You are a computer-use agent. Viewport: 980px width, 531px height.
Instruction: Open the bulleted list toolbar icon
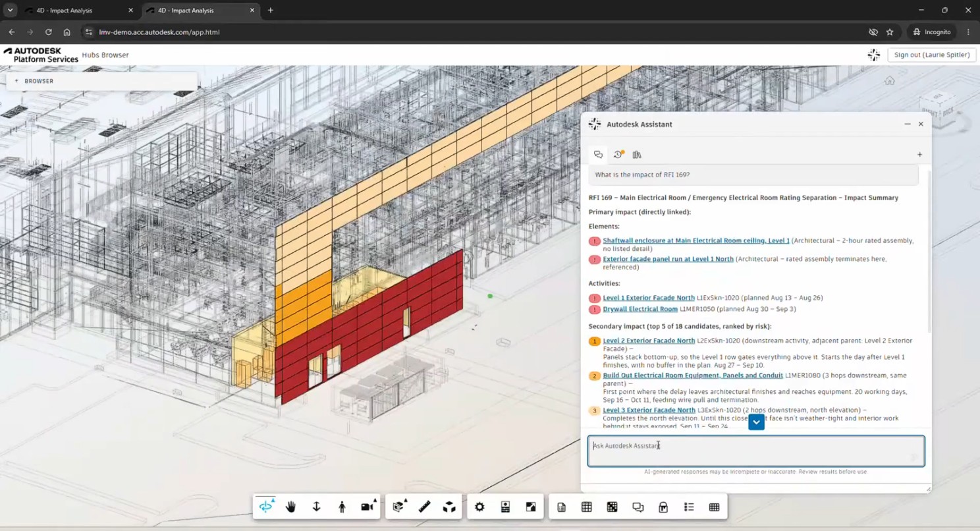pos(689,507)
